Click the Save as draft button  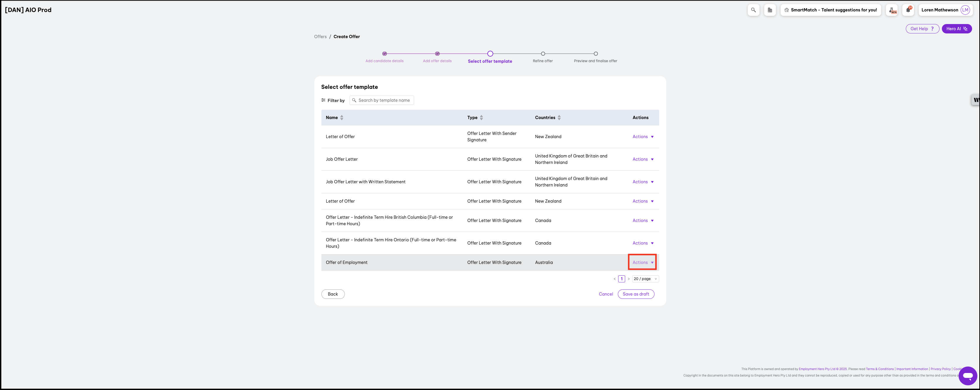pyautogui.click(x=636, y=294)
